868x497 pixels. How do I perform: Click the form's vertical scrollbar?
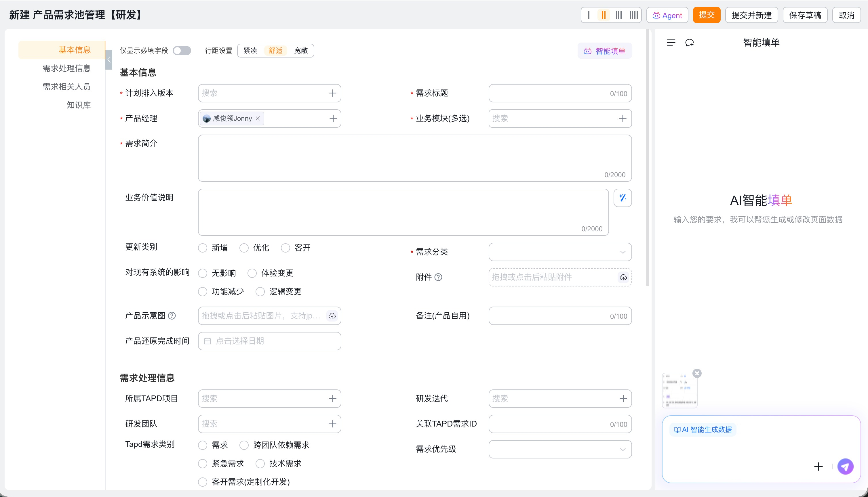pyautogui.click(x=648, y=158)
